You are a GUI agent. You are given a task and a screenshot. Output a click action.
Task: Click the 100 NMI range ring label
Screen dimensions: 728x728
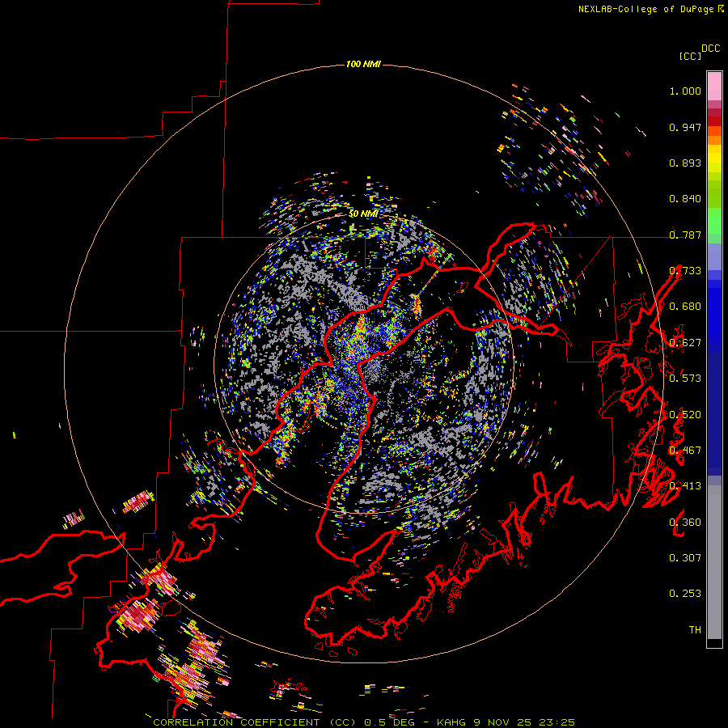[x=363, y=64]
